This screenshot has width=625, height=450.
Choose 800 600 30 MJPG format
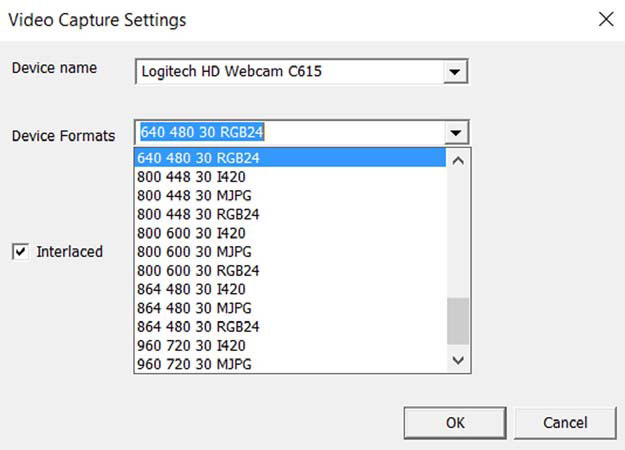click(x=291, y=252)
